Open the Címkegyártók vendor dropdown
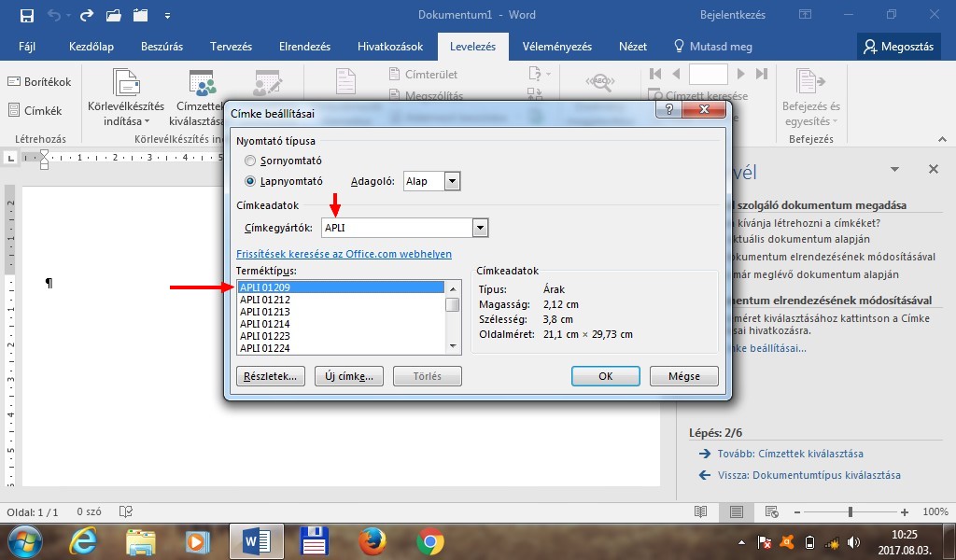The image size is (956, 560). tap(481, 228)
